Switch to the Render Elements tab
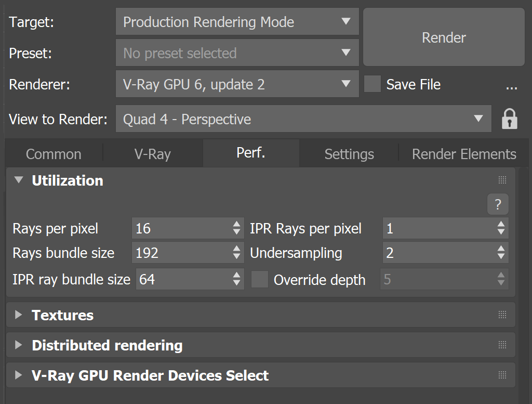The width and height of the screenshot is (532, 404). pos(463,153)
